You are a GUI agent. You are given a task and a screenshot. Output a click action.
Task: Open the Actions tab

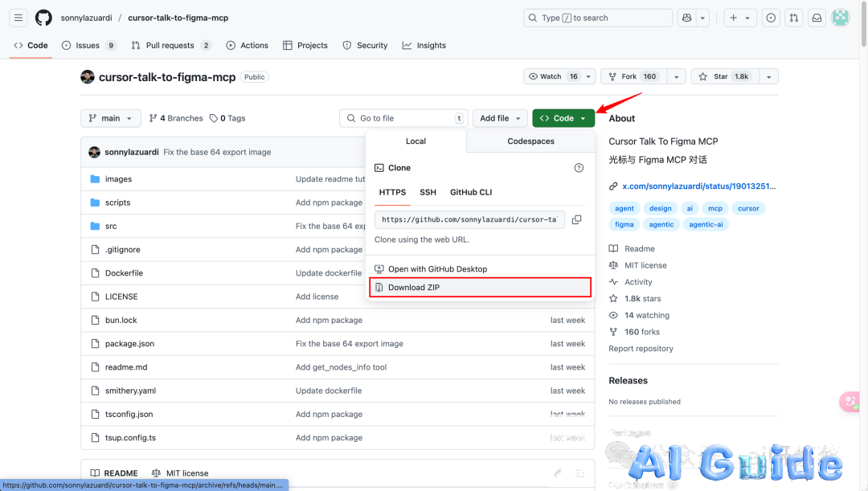248,45
